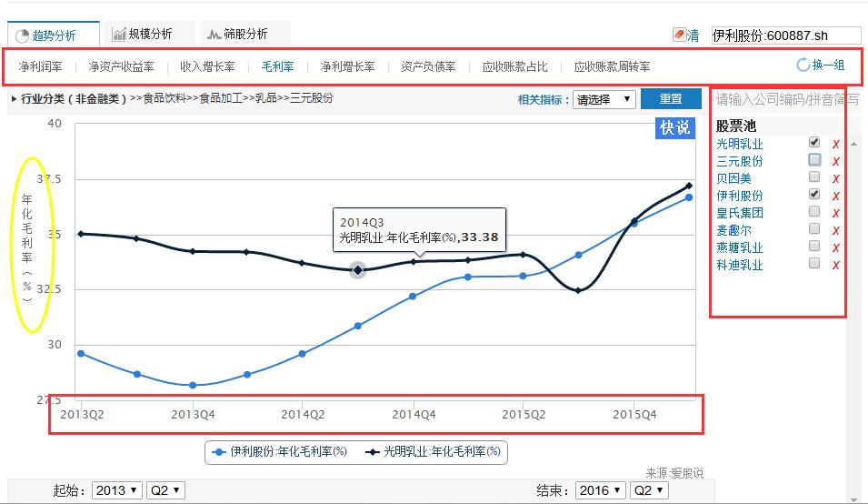
Task: Open the 相关指标 请选择 dropdown
Action: pos(604,100)
